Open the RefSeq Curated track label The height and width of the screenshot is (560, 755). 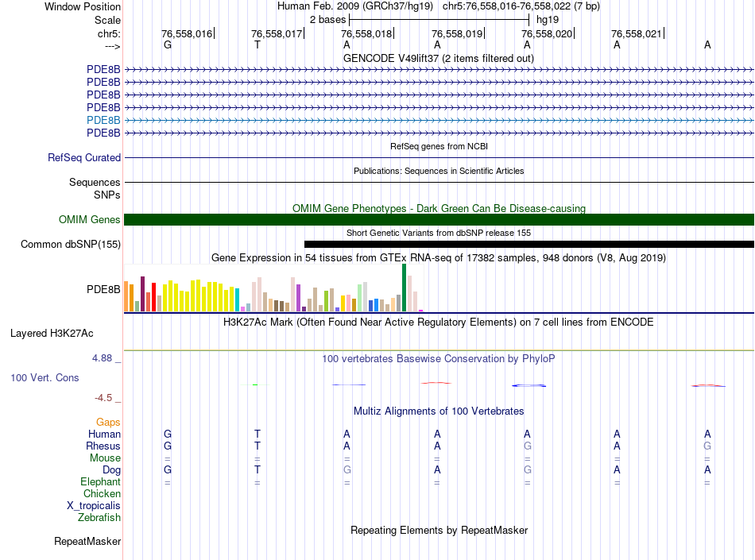point(84,158)
